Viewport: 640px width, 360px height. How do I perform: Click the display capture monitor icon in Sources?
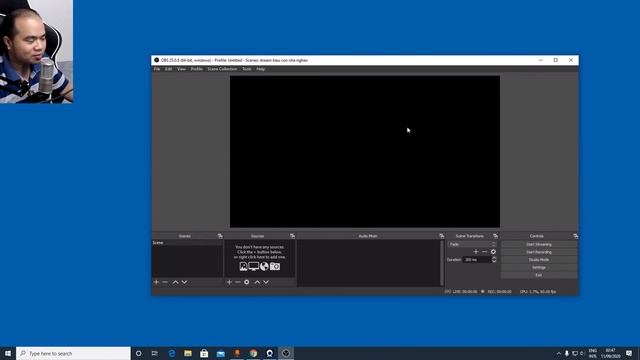pos(253,267)
